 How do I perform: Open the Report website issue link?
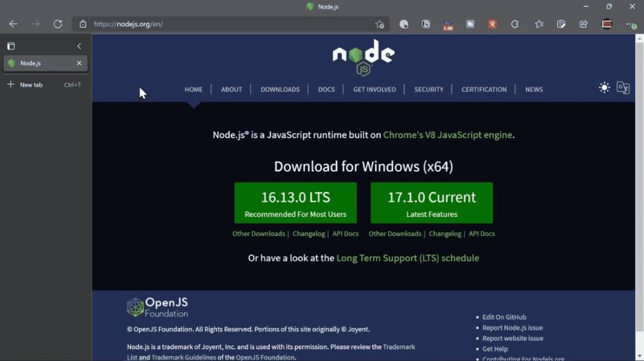point(513,338)
